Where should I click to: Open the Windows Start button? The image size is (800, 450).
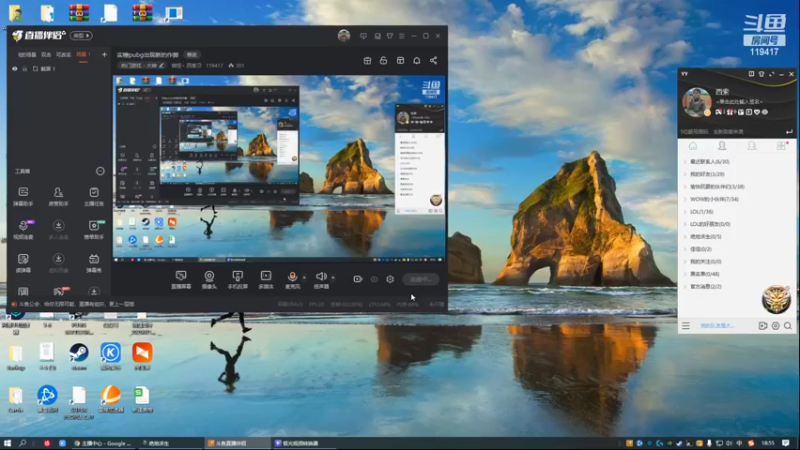click(x=7, y=443)
